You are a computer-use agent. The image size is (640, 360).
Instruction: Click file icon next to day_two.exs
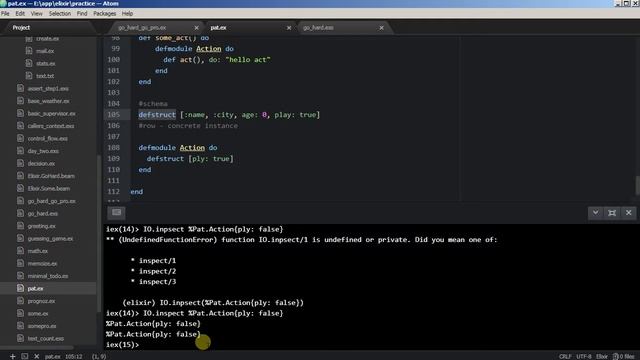coord(20,151)
